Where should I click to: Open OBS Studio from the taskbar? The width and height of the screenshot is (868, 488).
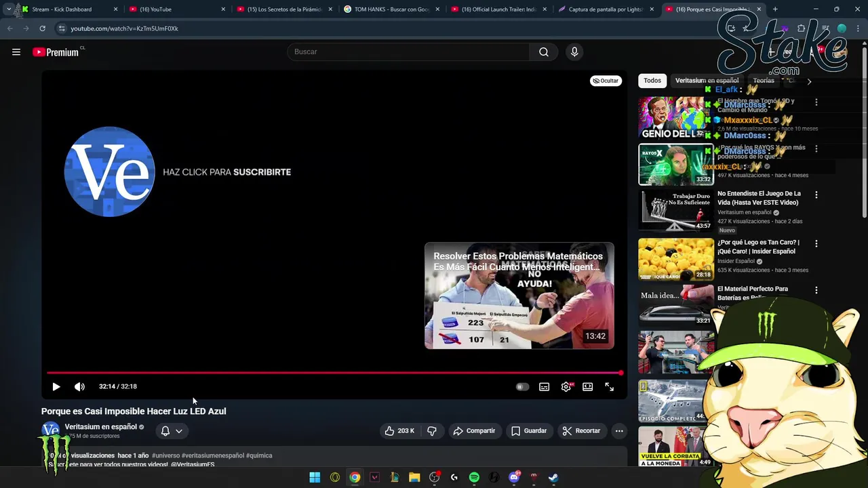pyautogui.click(x=435, y=477)
